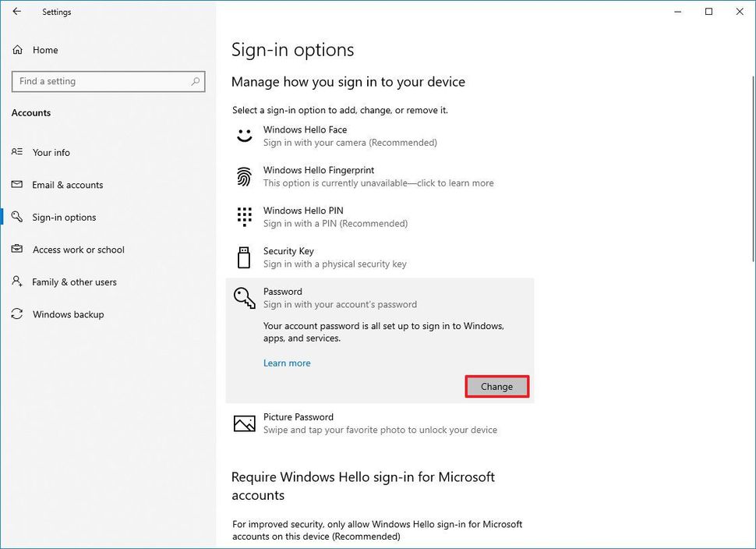This screenshot has width=756, height=549.
Task: Click the Find a setting search box
Action: tap(100, 81)
